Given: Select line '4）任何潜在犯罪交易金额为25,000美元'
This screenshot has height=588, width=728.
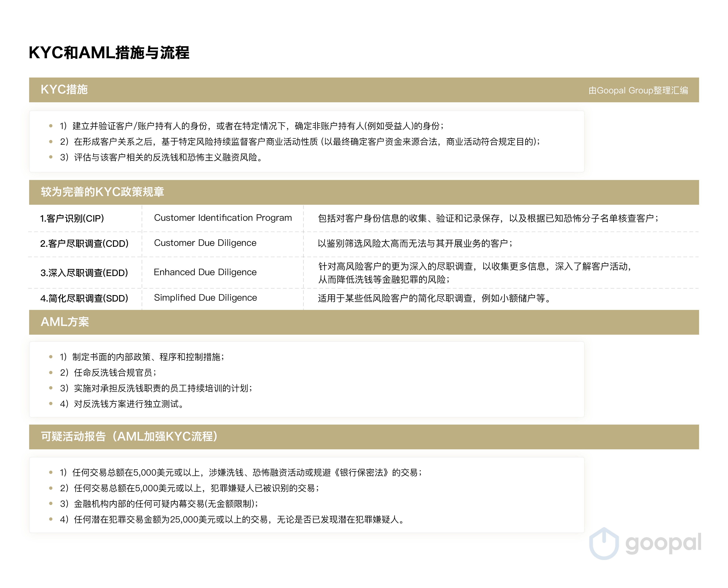Looking at the screenshot, I should (x=232, y=520).
